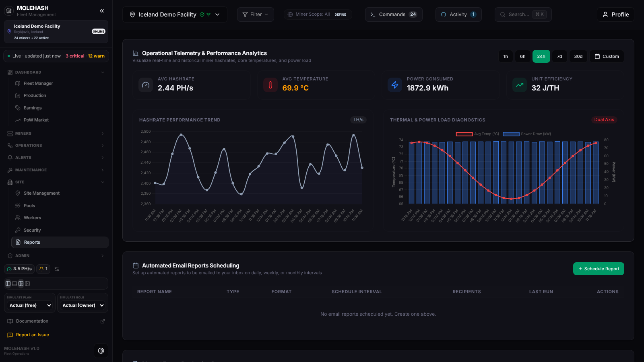Screen dimensions: 644x362
Task: Toggle the dark/light theme icon button
Action: click(101, 351)
